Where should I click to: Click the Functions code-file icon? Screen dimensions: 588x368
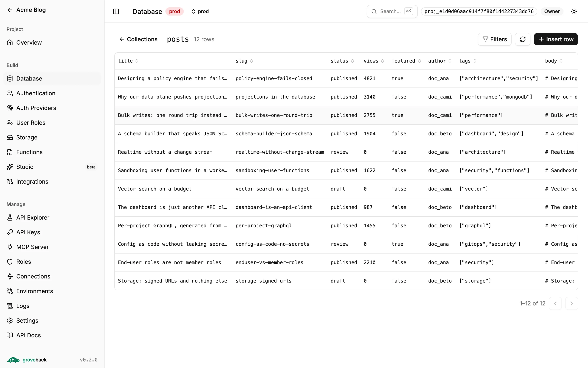pos(10,152)
